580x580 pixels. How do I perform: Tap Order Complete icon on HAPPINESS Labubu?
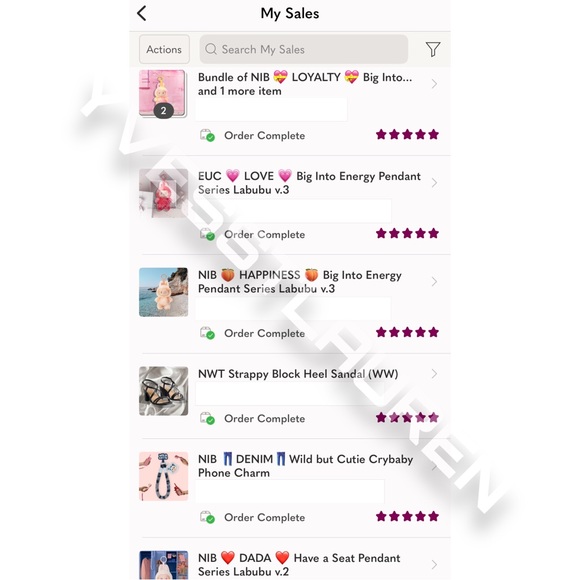(207, 333)
